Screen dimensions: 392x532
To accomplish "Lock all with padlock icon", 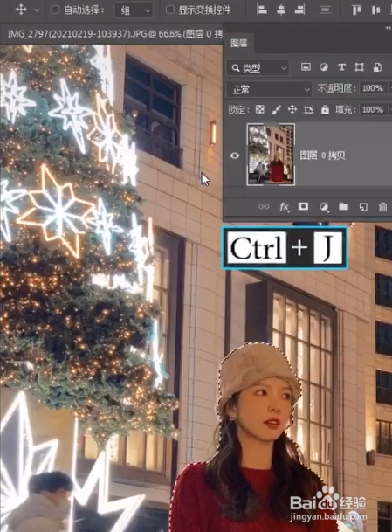I will 325,109.
